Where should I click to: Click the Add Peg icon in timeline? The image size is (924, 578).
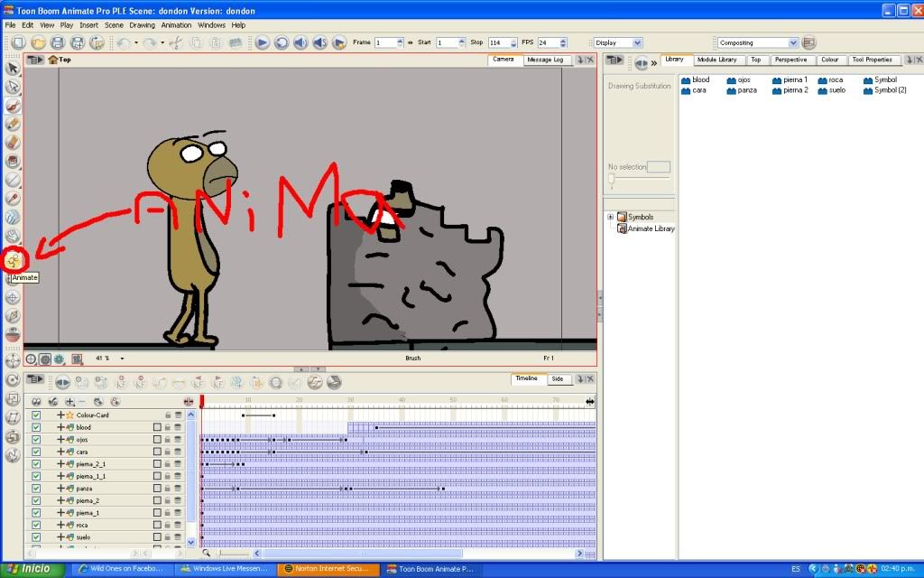click(115, 402)
